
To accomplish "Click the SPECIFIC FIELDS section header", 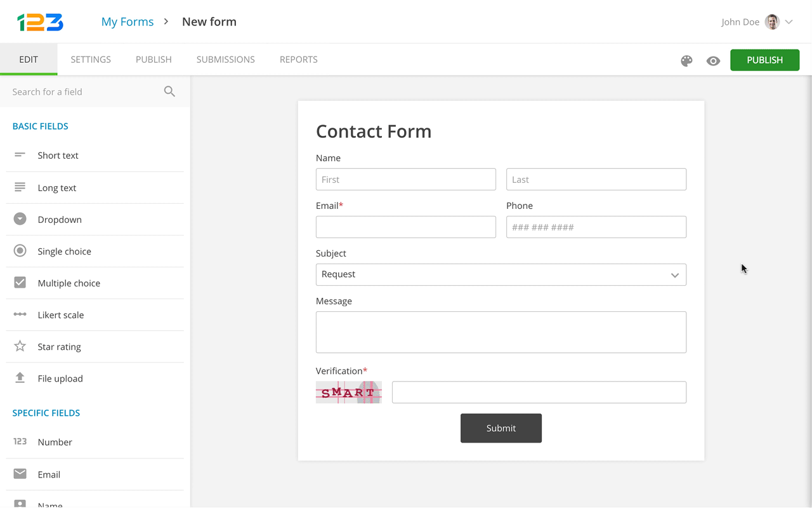I will pos(46,413).
